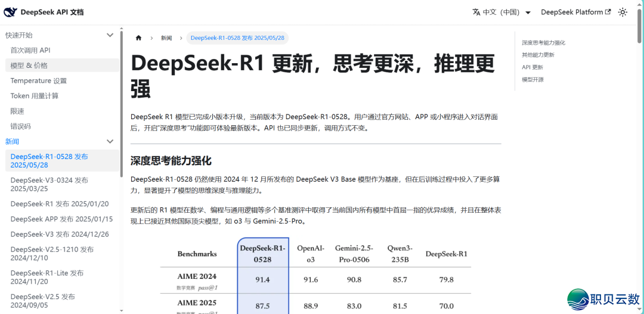The height and width of the screenshot is (314, 644).
Task: Click 新闻 sidebar category
Action: 12,142
